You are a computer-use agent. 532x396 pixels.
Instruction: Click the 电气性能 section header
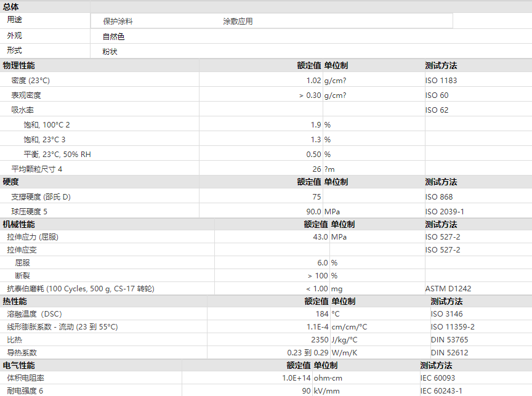point(18,365)
